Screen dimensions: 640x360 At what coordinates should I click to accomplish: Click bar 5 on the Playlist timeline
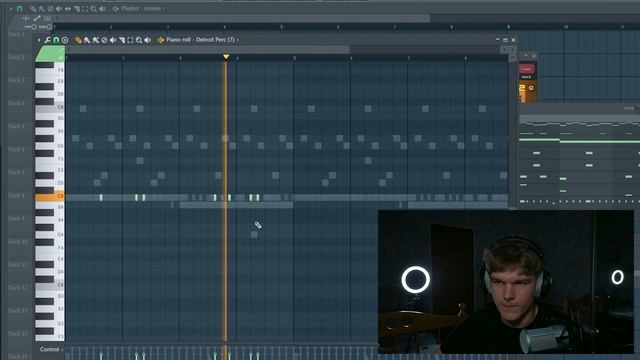click(x=281, y=27)
